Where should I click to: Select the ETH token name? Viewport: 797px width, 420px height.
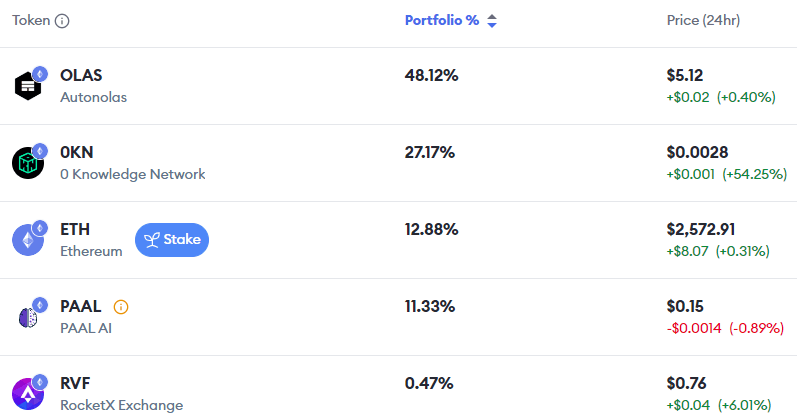(x=75, y=230)
